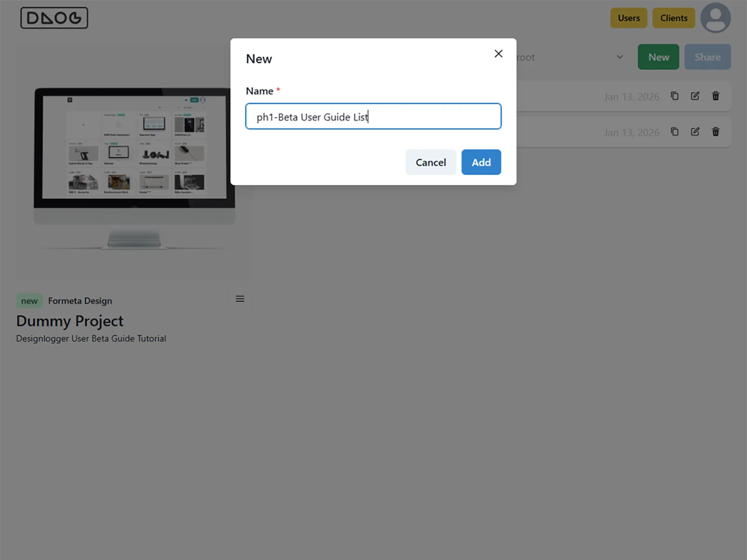Click the Dummy Project title
This screenshot has width=747, height=560.
coord(70,321)
